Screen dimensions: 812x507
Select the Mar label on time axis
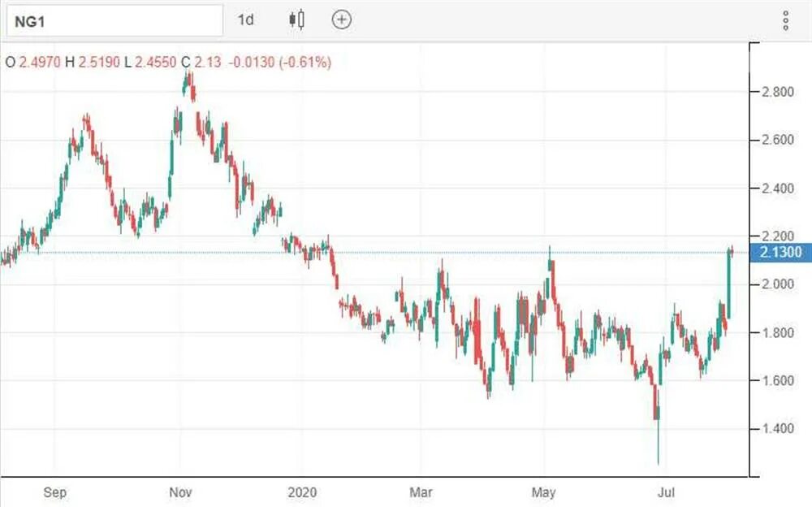click(x=421, y=492)
